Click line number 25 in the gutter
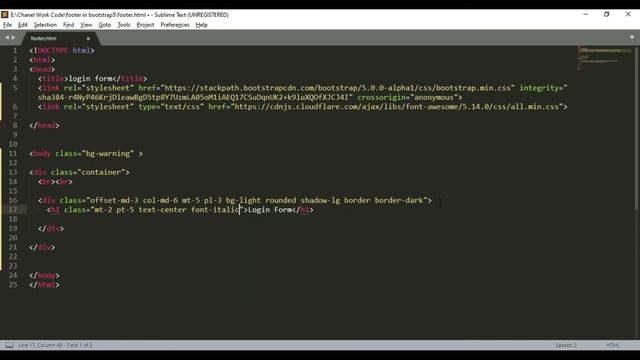The image size is (640, 360). (x=13, y=284)
